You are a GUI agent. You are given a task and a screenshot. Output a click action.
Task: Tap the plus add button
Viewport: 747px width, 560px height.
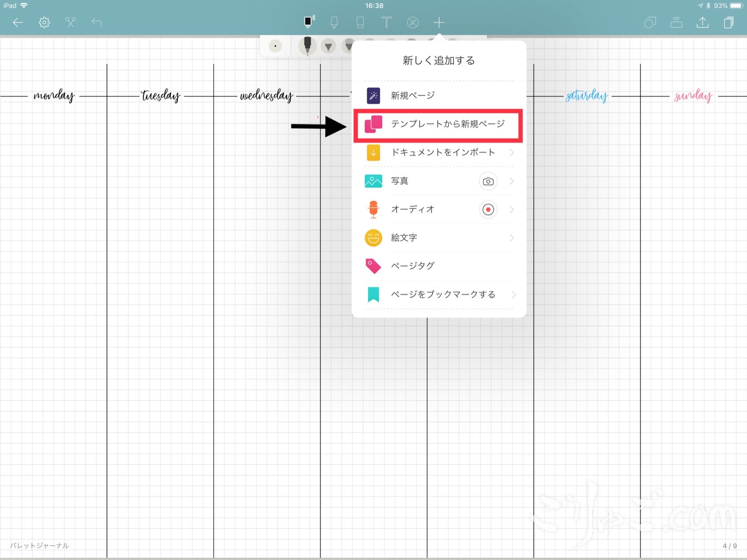439,22
